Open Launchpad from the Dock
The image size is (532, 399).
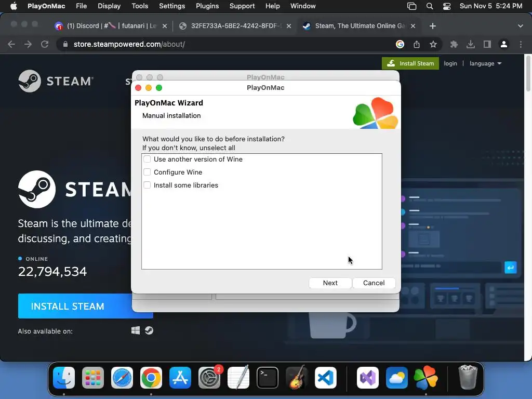(x=93, y=378)
